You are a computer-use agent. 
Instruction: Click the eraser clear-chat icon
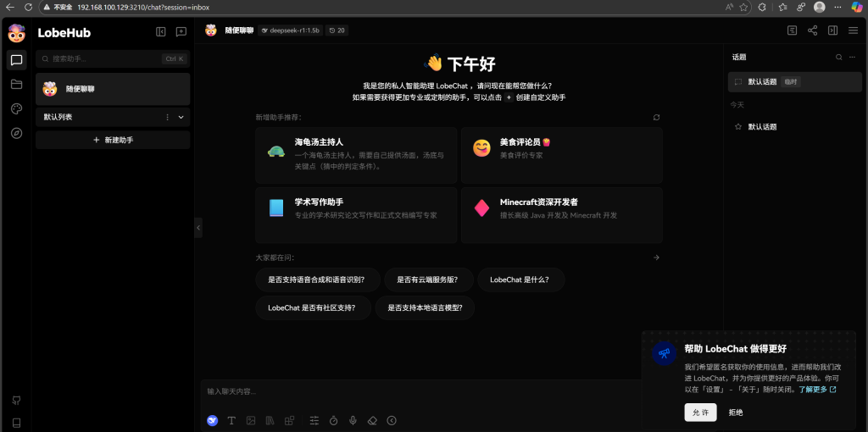372,420
